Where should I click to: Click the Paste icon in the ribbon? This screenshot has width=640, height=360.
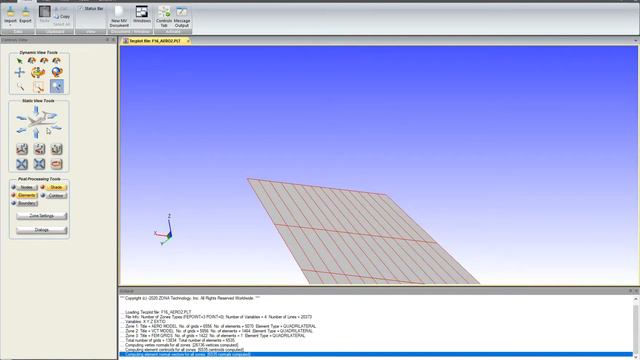click(44, 15)
